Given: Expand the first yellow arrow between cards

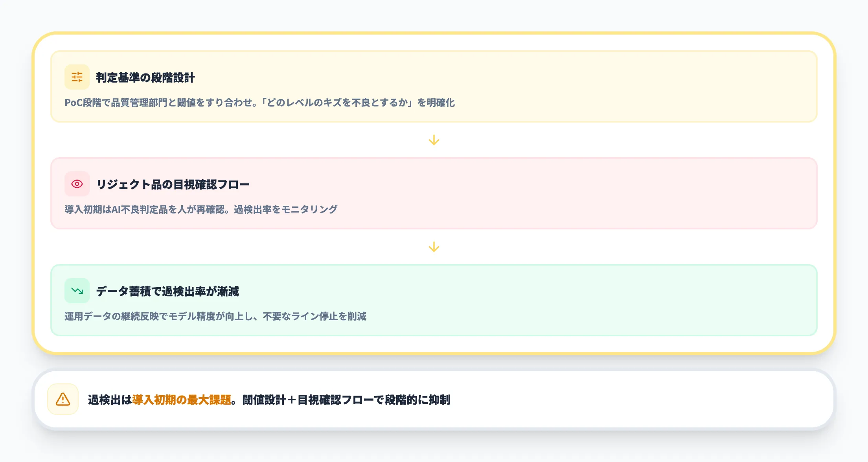Looking at the screenshot, I should coord(434,140).
